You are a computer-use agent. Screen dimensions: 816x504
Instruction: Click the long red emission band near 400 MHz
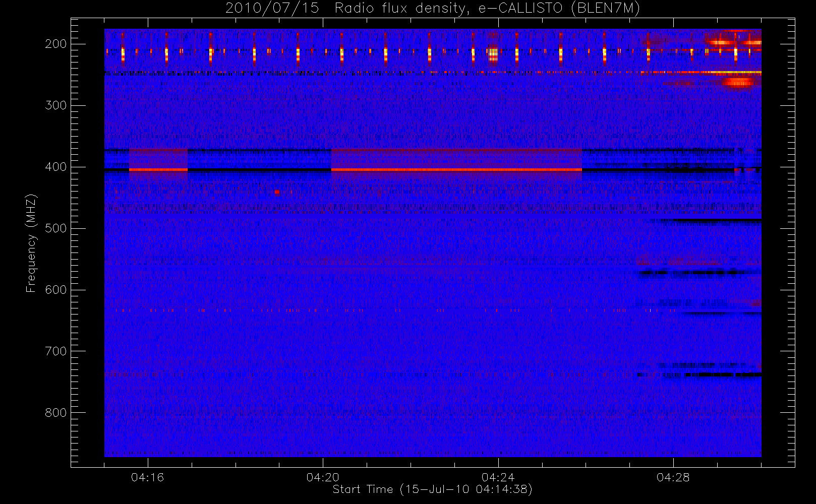[x=456, y=170]
